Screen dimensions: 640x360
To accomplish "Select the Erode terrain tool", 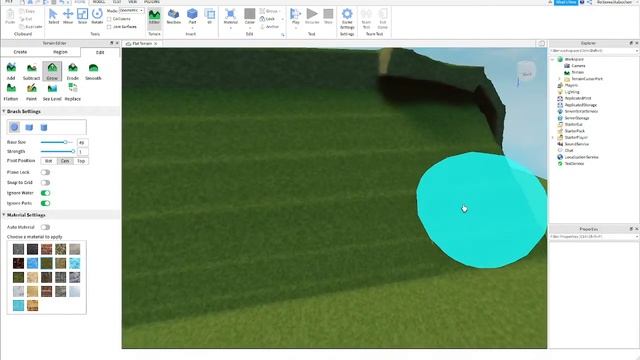I will (73, 71).
